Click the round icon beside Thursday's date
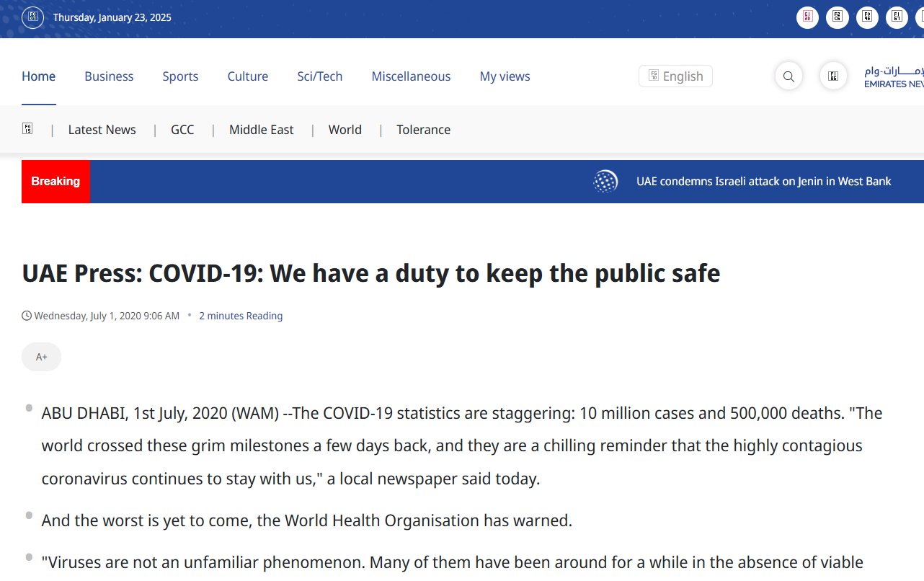 [x=32, y=17]
